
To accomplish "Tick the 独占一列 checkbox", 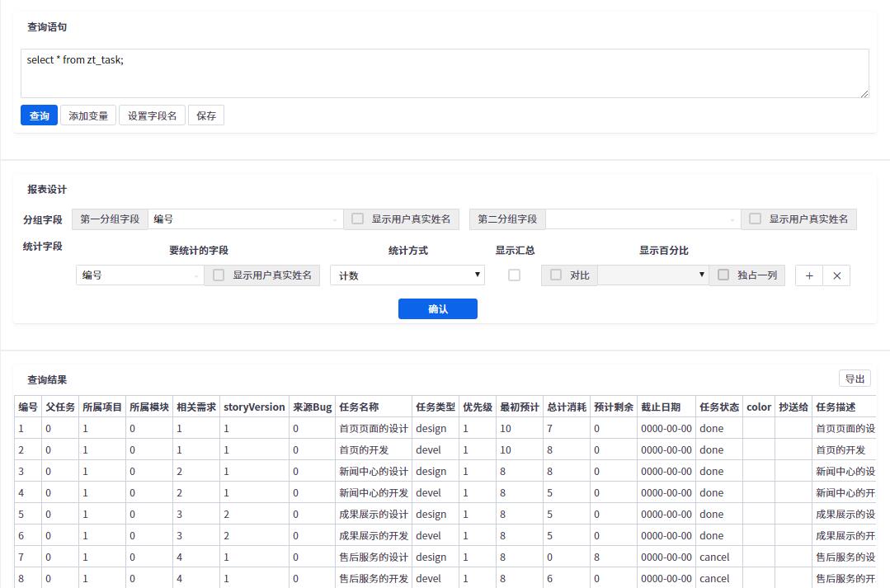I will click(723, 275).
